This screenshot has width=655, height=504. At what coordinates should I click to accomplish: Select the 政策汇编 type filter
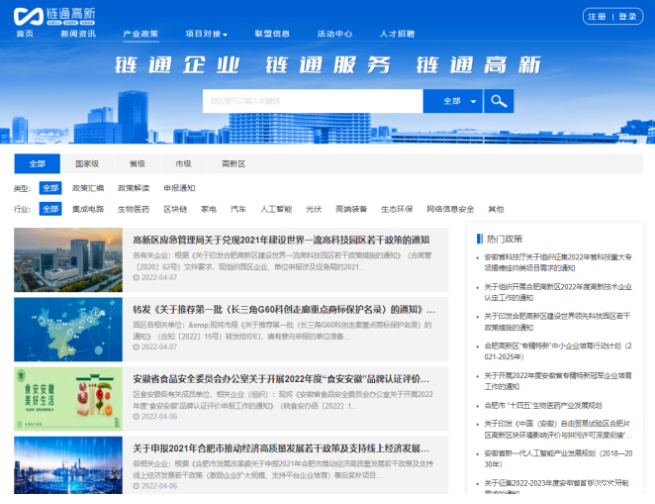88,188
